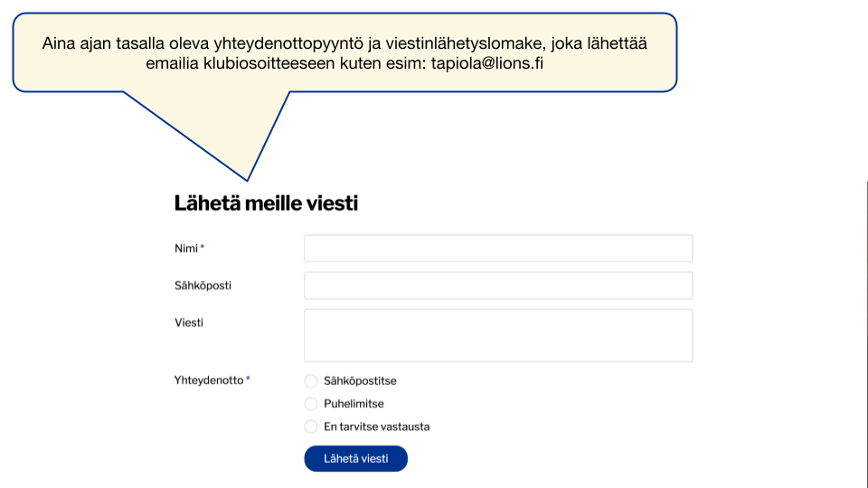Choose the Puhelimitse radio button
The width and height of the screenshot is (868, 488).
tap(311, 404)
